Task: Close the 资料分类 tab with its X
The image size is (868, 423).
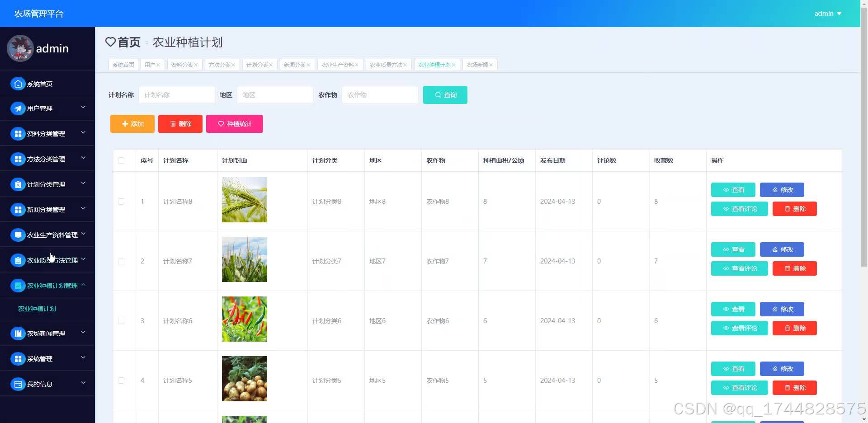Action: [x=196, y=65]
